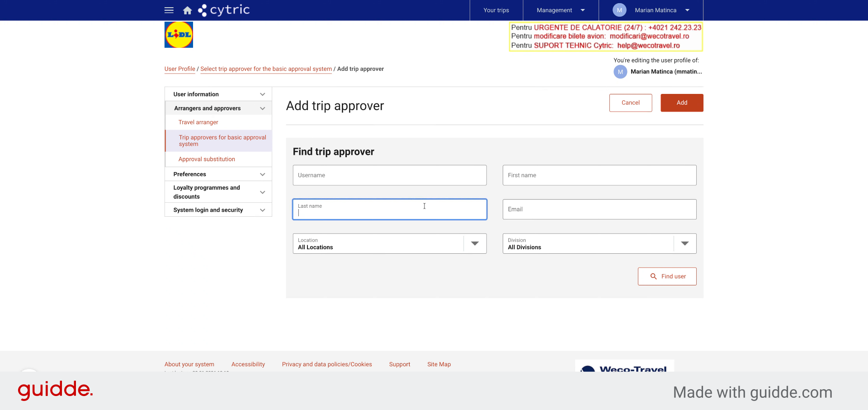Open the hamburger menu icon
This screenshot has height=410, width=868.
(x=169, y=10)
